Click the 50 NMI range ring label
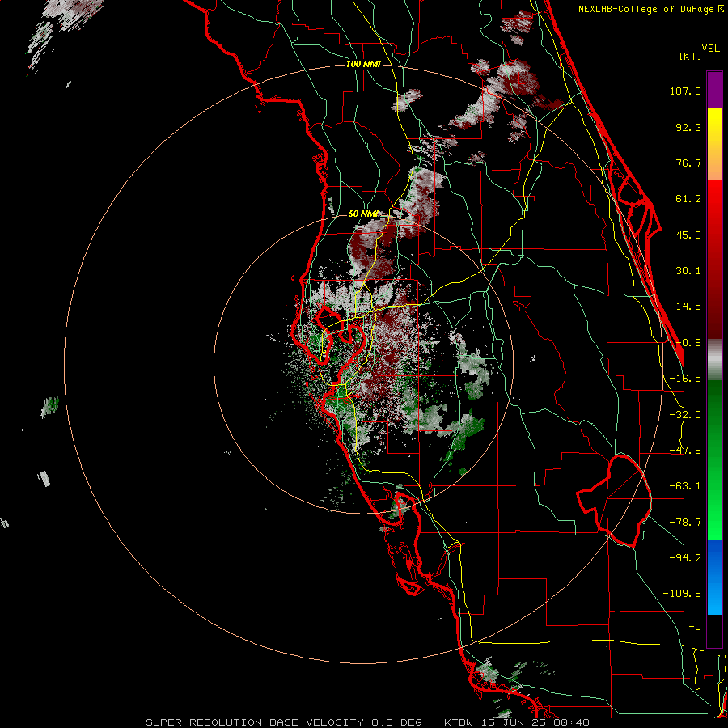 click(363, 214)
